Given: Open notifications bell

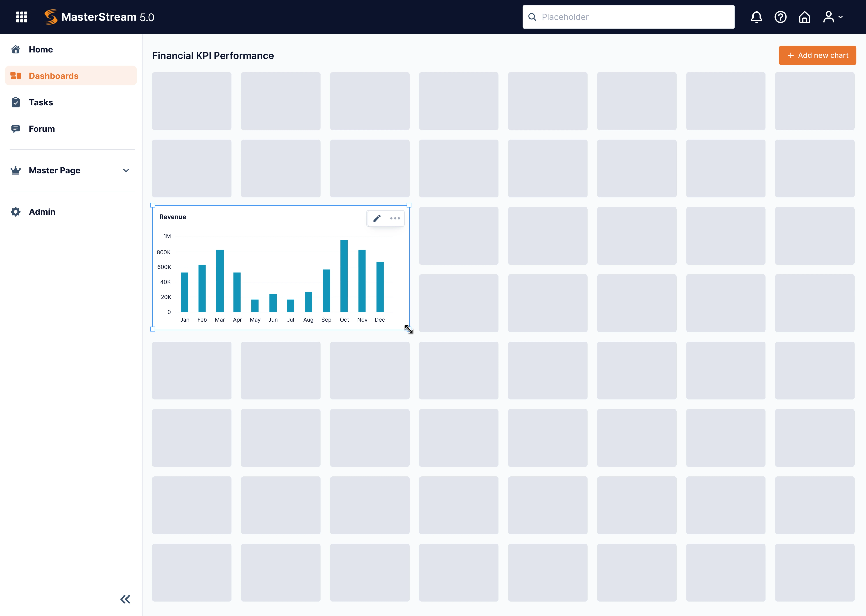Looking at the screenshot, I should coord(756,17).
